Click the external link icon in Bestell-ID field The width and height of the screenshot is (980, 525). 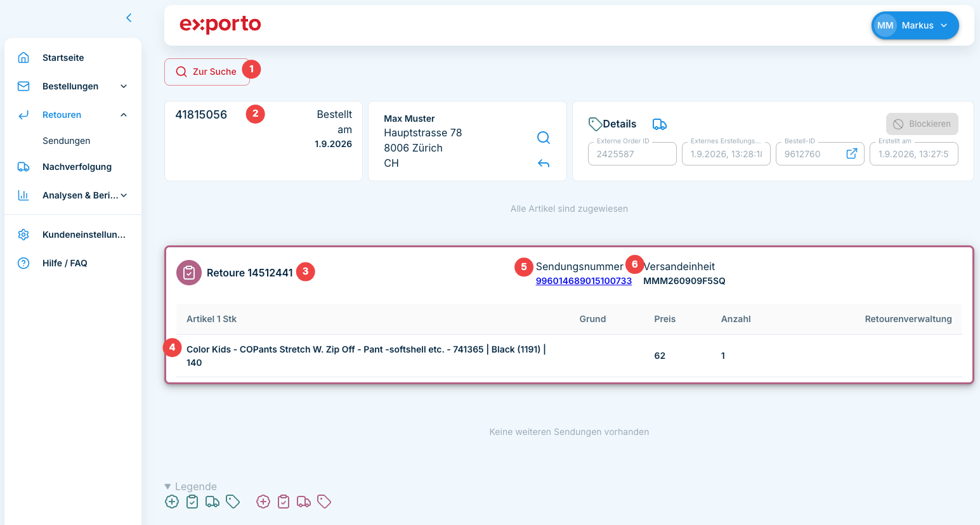[852, 153]
